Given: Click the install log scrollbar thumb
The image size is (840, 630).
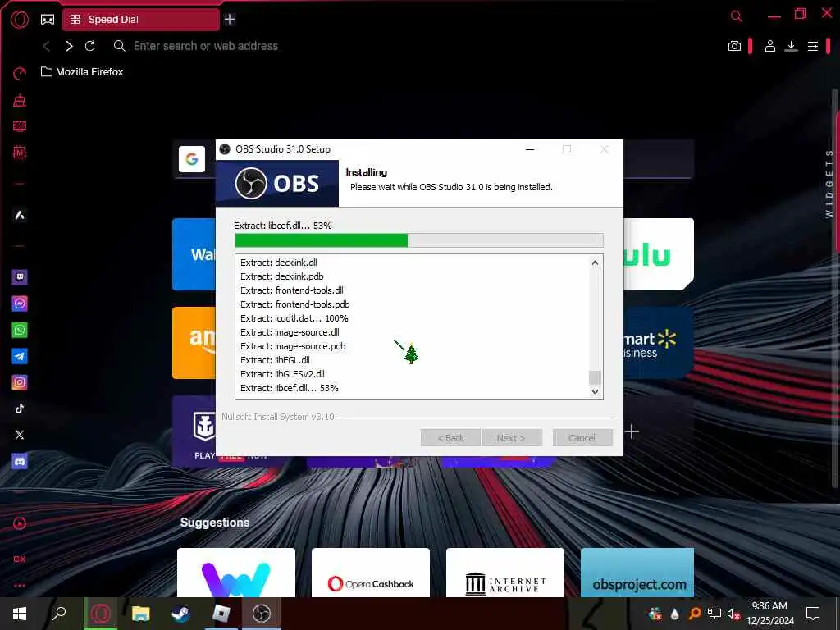Looking at the screenshot, I should tap(595, 377).
